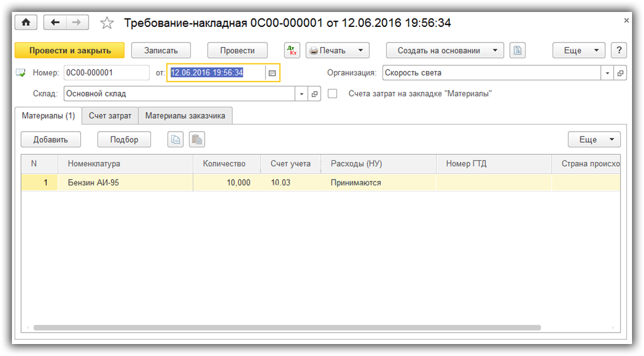
Task: Open the Организация record form icon
Action: (620, 73)
